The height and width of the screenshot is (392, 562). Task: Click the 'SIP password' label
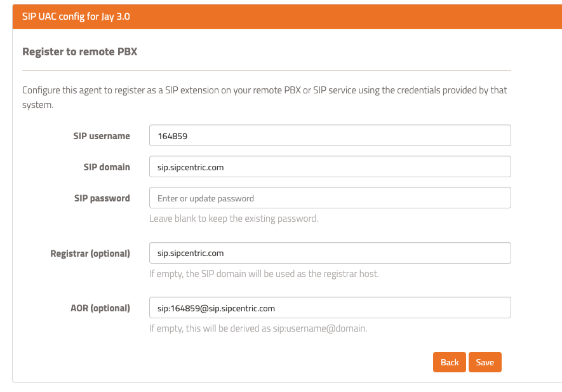point(102,198)
